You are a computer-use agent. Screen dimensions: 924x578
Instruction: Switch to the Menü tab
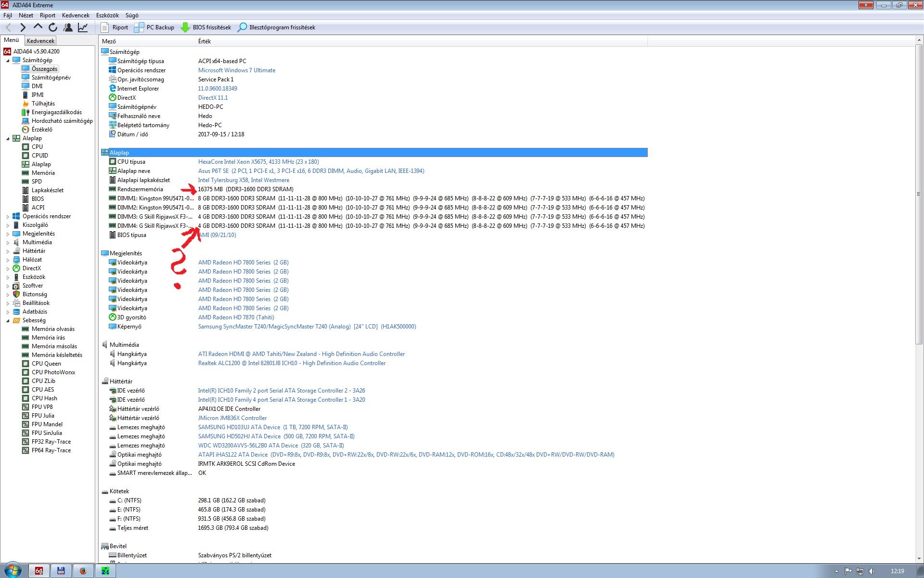tap(12, 40)
